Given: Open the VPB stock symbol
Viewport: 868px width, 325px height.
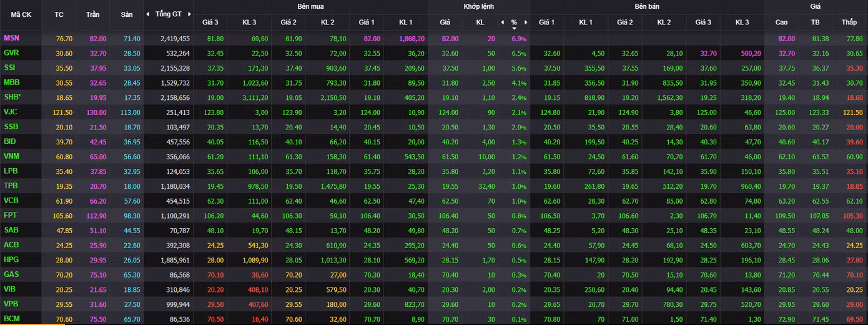Looking at the screenshot, I should (x=10, y=303).
